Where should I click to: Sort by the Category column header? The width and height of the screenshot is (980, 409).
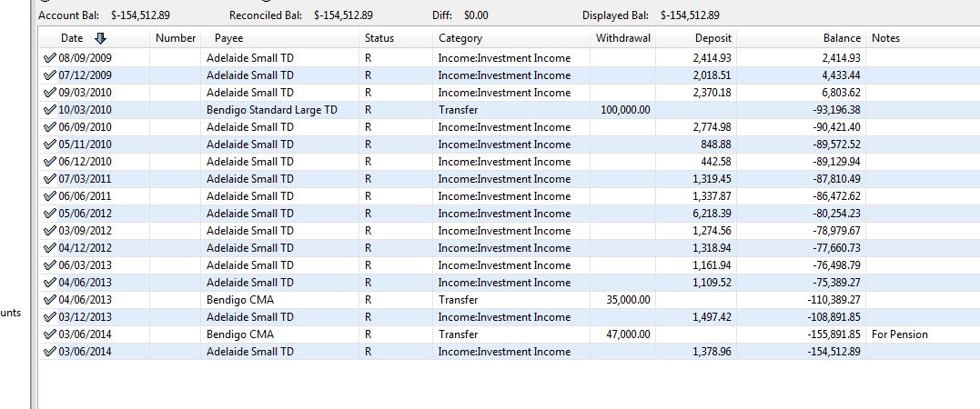coord(460,38)
